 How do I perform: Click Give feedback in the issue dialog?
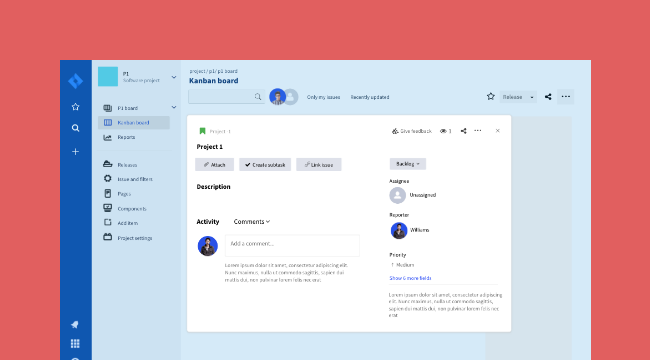point(412,131)
